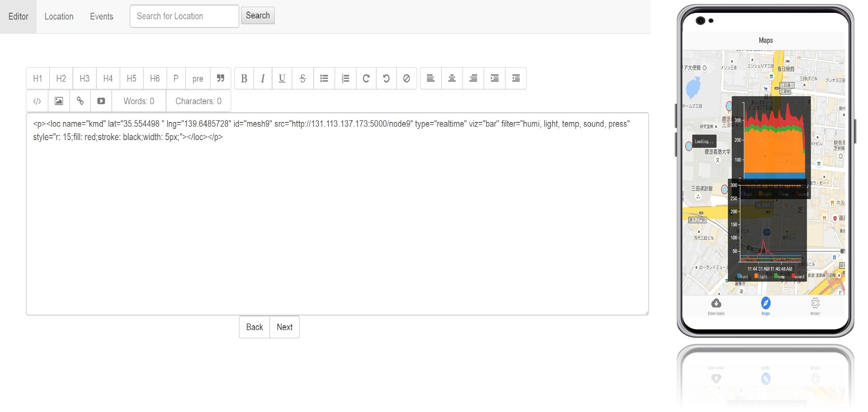
Task: Click inside the editor text area
Action: tap(337, 214)
